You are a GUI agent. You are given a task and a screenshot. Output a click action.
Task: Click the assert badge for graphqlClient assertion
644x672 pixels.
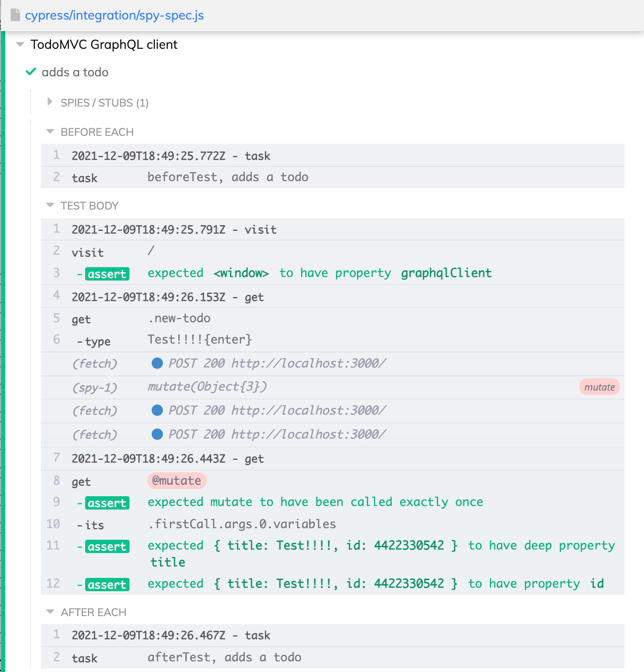(x=106, y=274)
